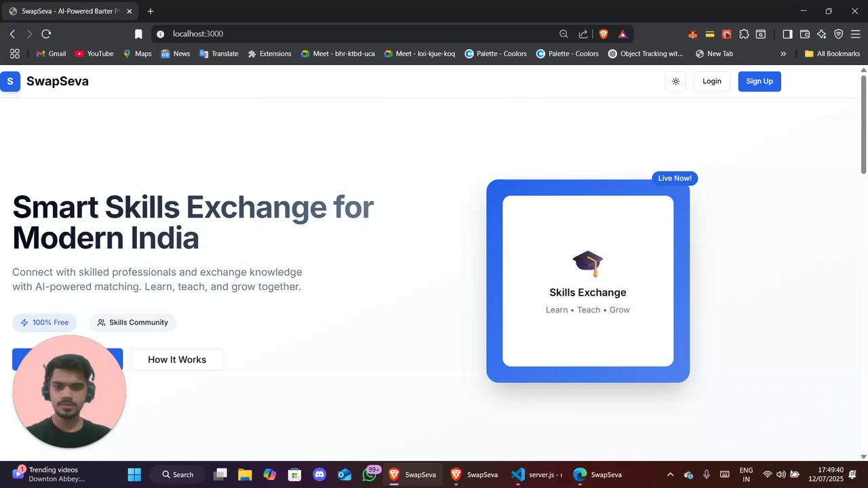Open Brave Rewards triangle icon
Viewport: 868px width, 488px height.
coord(623,34)
